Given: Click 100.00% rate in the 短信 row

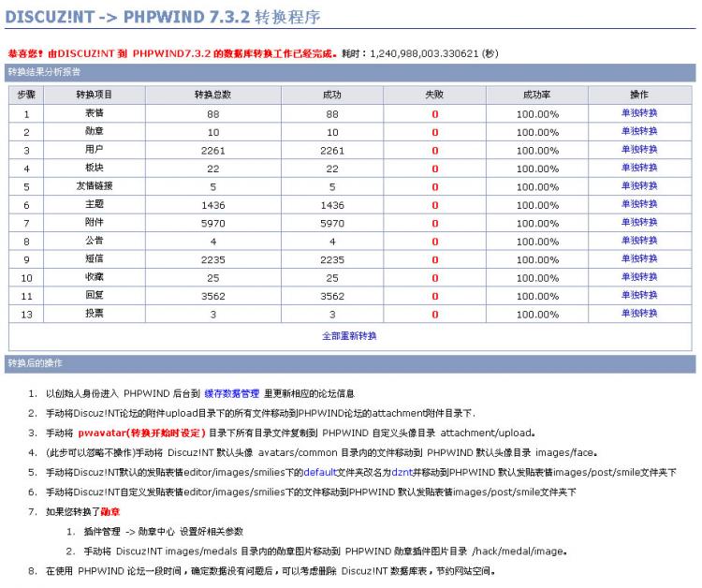Looking at the screenshot, I should point(537,259).
